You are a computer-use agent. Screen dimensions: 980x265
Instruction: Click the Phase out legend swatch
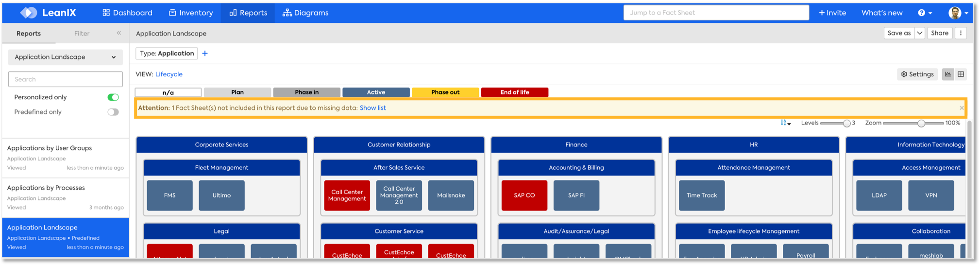click(445, 92)
